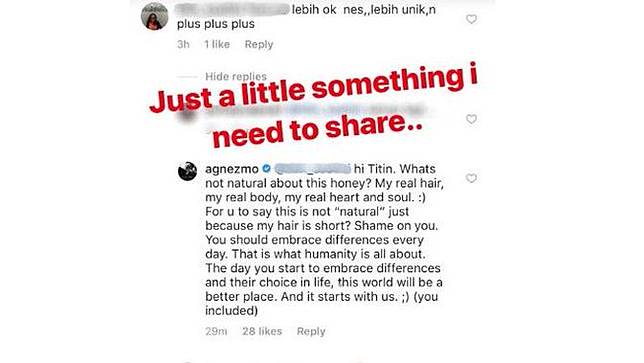Click agnezmo's comment text 'hi Titin'

(374, 169)
